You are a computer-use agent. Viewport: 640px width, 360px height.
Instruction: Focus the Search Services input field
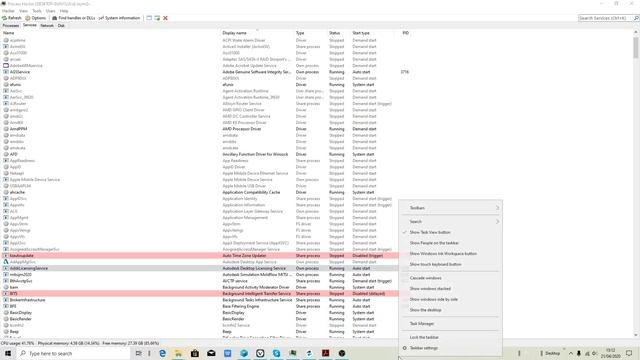click(x=605, y=18)
